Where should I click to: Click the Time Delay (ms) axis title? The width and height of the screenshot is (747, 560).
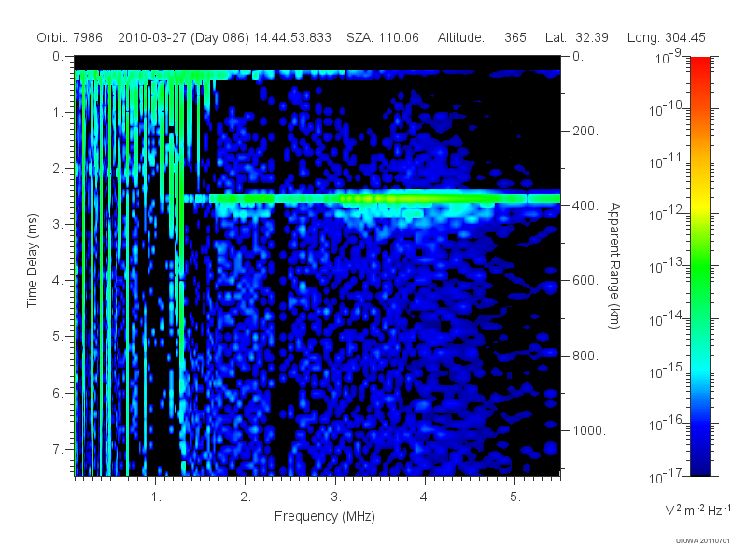click(x=32, y=260)
